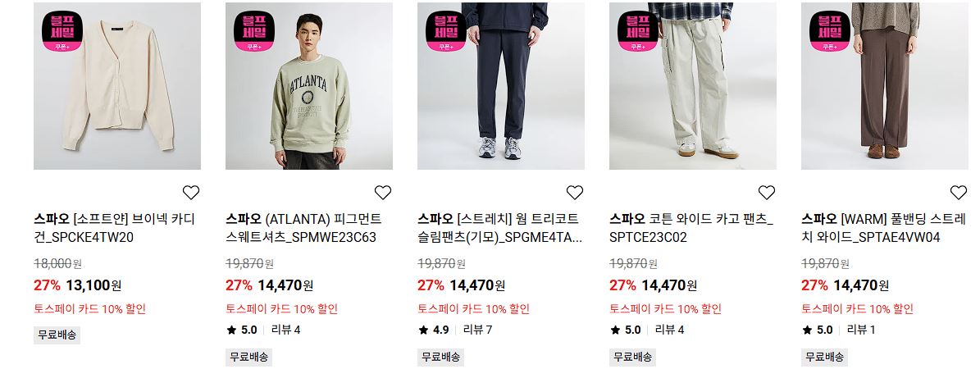Toggle wishlist heart for warm tricot slim pants
The width and height of the screenshot is (980, 369).
(574, 192)
